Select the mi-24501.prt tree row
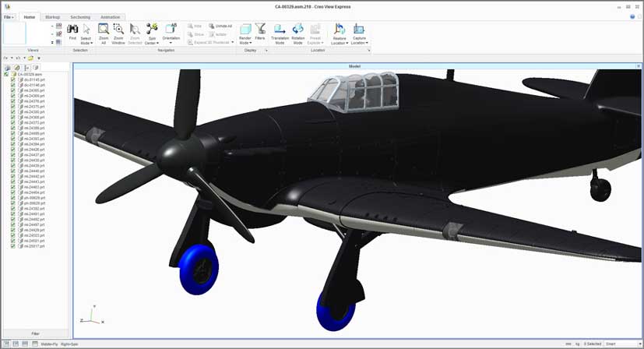Viewport: 644px width, 349px height. [34, 241]
